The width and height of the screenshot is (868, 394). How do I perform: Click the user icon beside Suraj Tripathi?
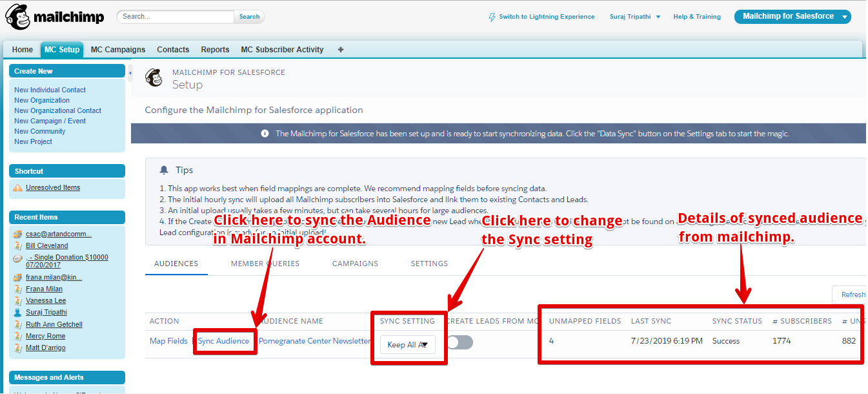18,313
